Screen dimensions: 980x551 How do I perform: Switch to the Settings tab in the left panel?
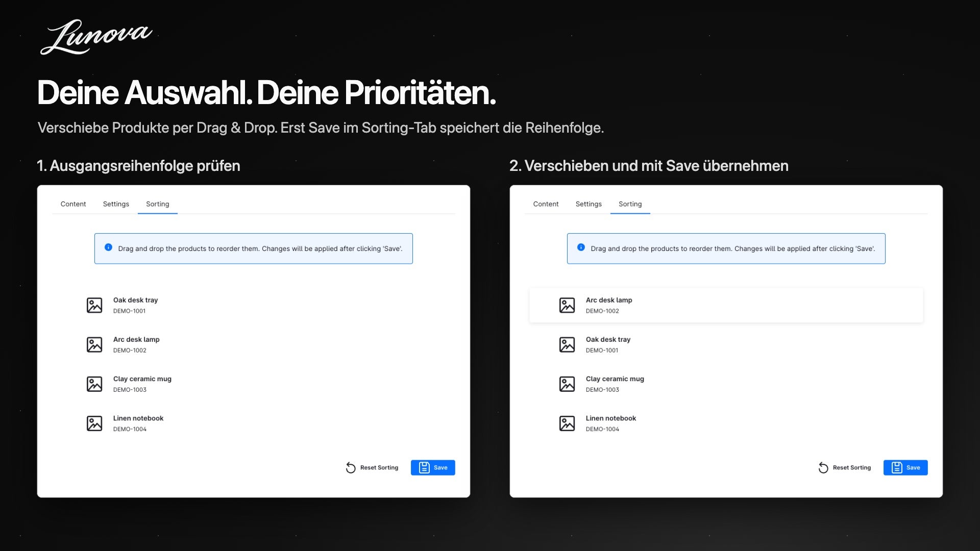116,204
